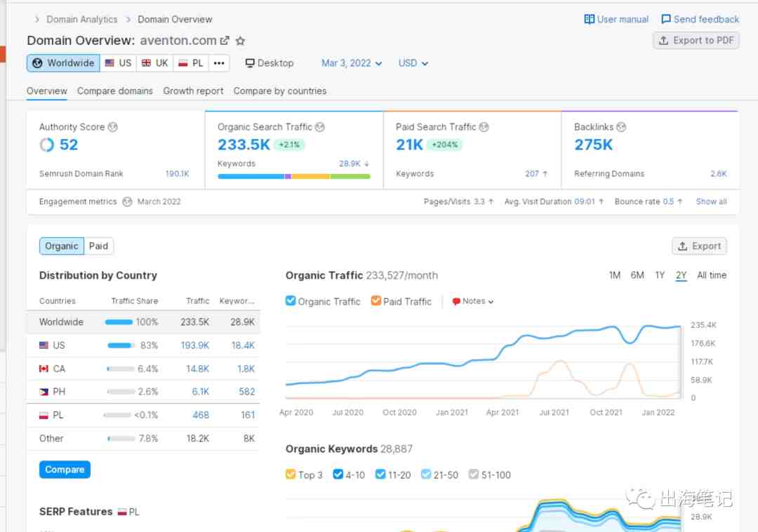Star the domain as favorite

click(240, 41)
